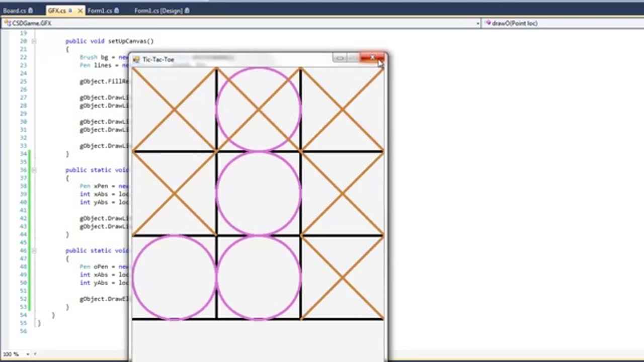Click 'public static void' on line 36
The height and width of the screenshot is (362, 644).
(x=97, y=170)
